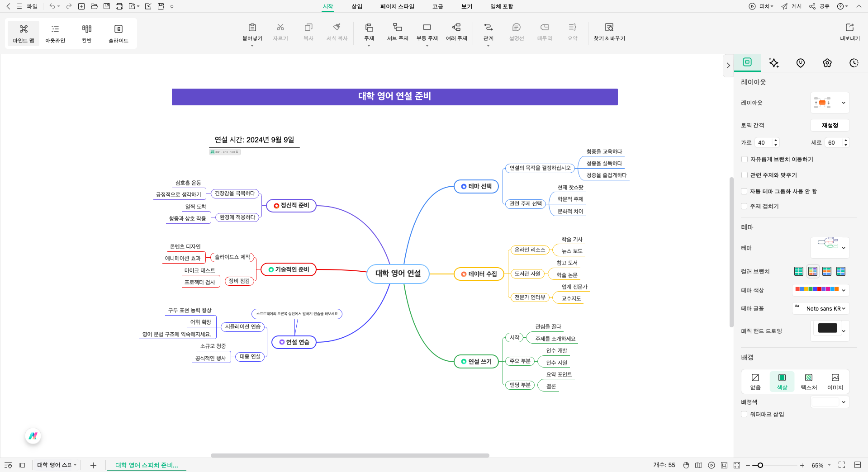
Task: Enable 자유롭게 브랜치 이동하기 option
Action: point(744,159)
